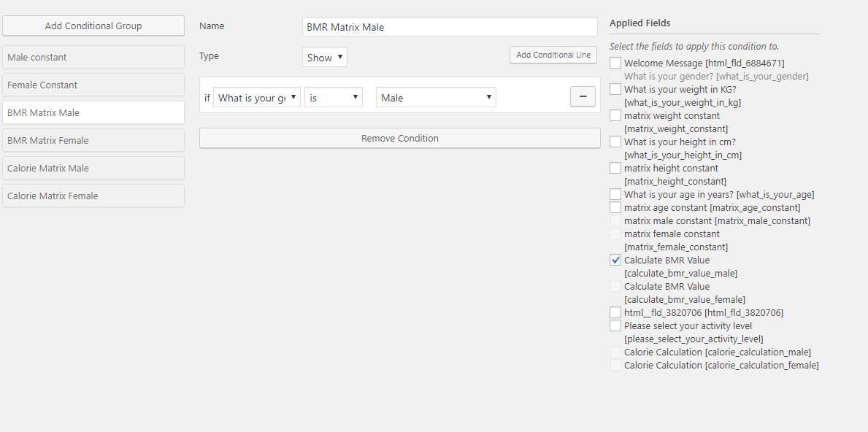The image size is (868, 432).
Task: Open the 'is' comparison operator dropdown
Action: point(334,97)
